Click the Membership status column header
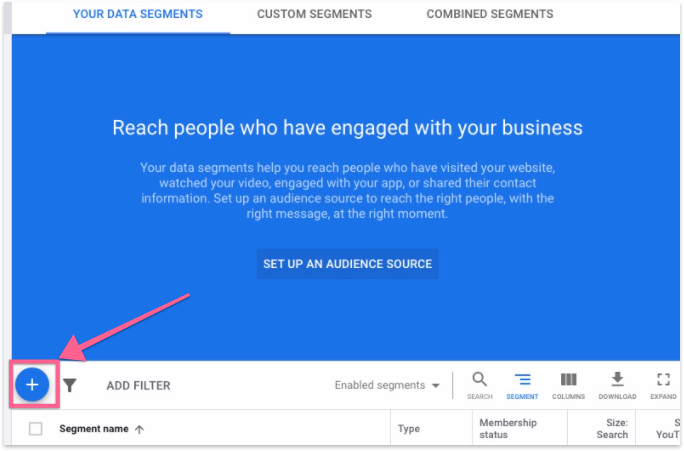Image resolution: width=684 pixels, height=451 pixels. [x=508, y=429]
